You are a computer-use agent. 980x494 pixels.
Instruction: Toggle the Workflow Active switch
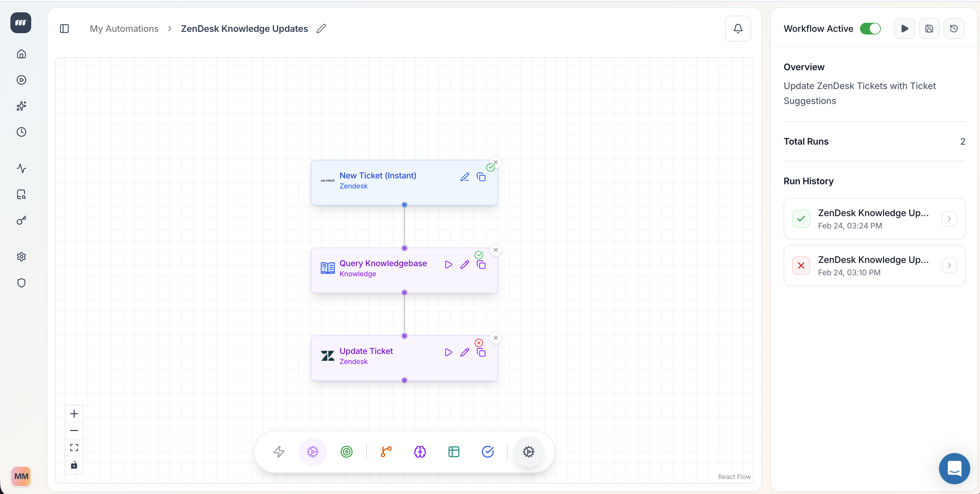[x=870, y=29]
